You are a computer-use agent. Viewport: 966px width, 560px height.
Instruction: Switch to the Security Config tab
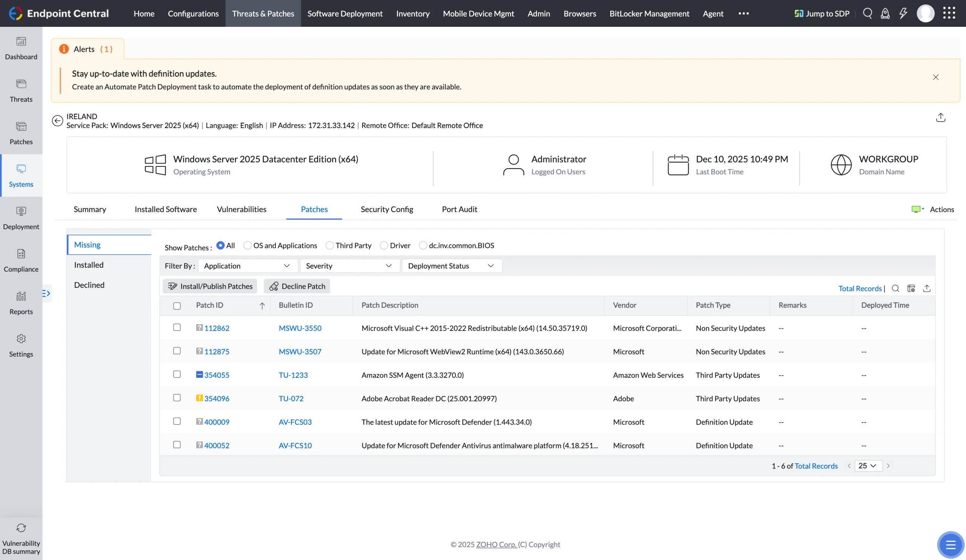tap(387, 209)
